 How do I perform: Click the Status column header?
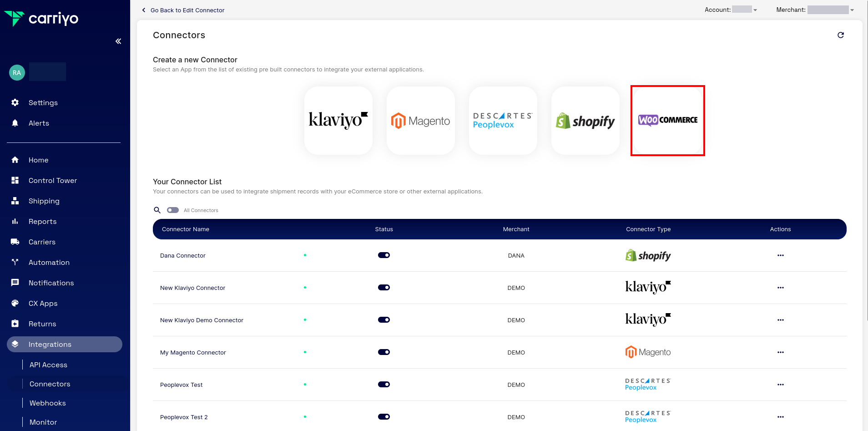[x=384, y=229]
